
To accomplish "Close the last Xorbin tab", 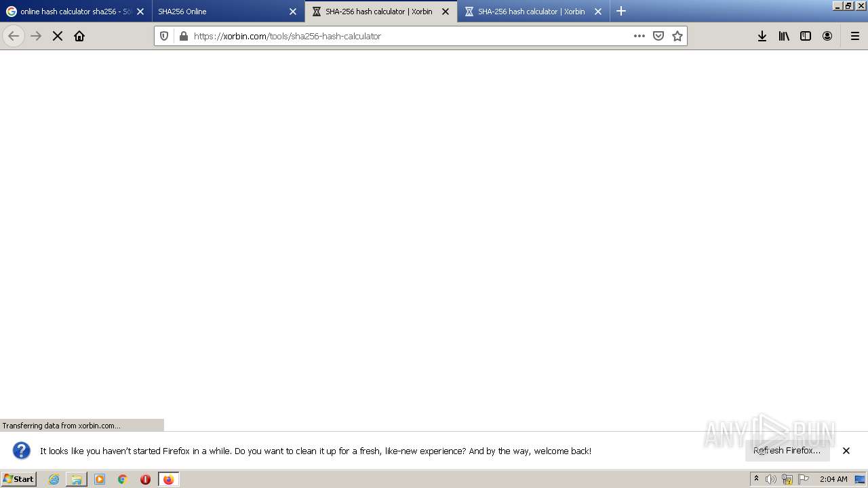I will pyautogui.click(x=598, y=12).
